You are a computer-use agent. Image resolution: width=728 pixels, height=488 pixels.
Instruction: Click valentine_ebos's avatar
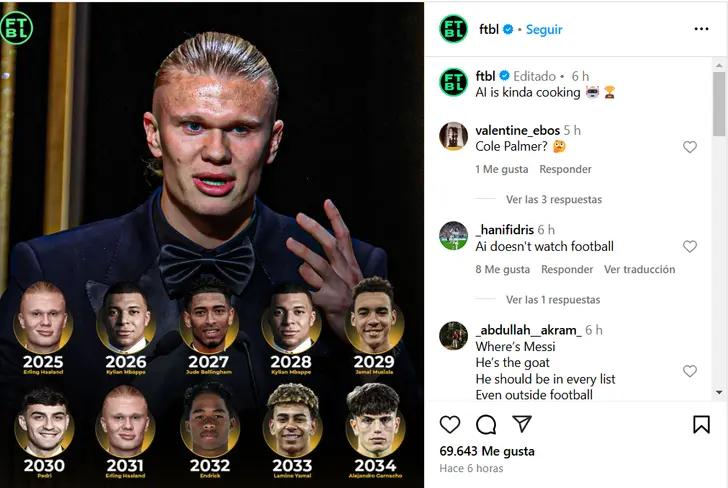click(453, 136)
